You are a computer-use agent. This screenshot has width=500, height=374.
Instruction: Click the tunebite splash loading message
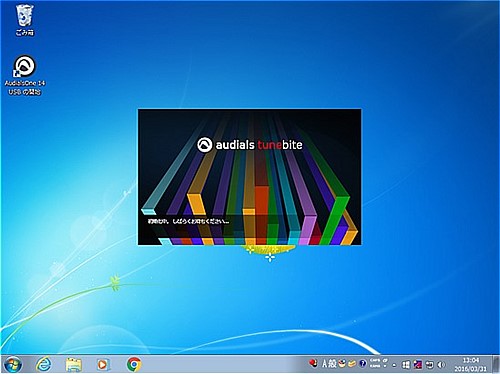click(x=188, y=221)
